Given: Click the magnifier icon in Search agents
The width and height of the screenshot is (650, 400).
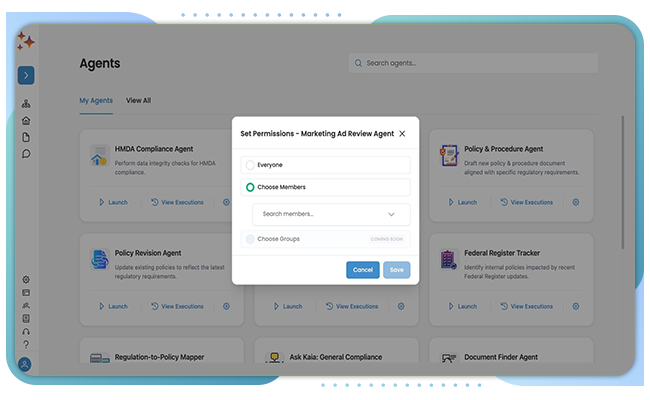Looking at the screenshot, I should [358, 63].
